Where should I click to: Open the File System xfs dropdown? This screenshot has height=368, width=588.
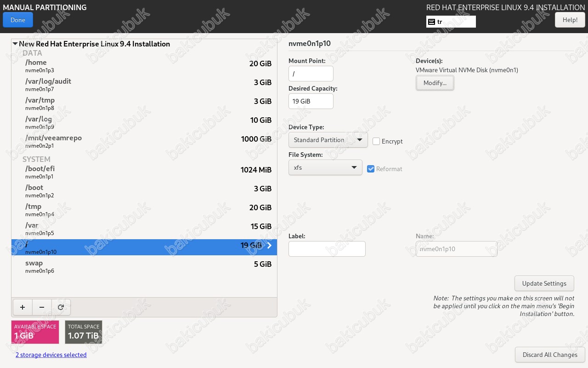[325, 167]
